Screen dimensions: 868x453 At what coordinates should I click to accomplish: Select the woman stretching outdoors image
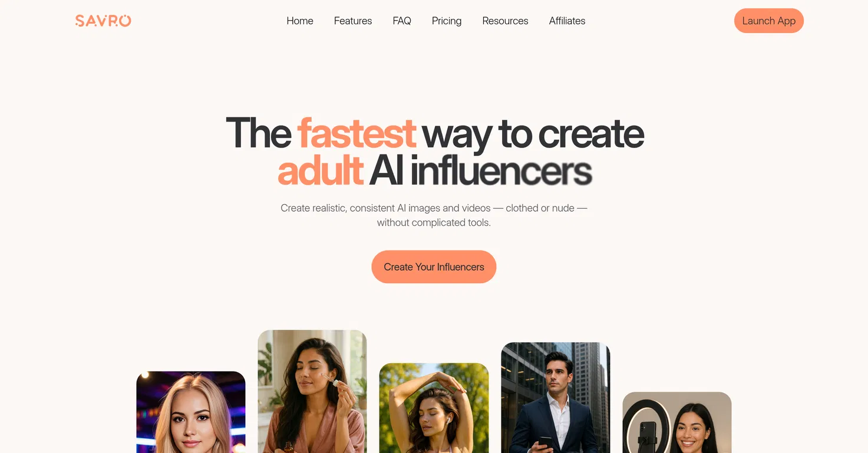click(434, 408)
